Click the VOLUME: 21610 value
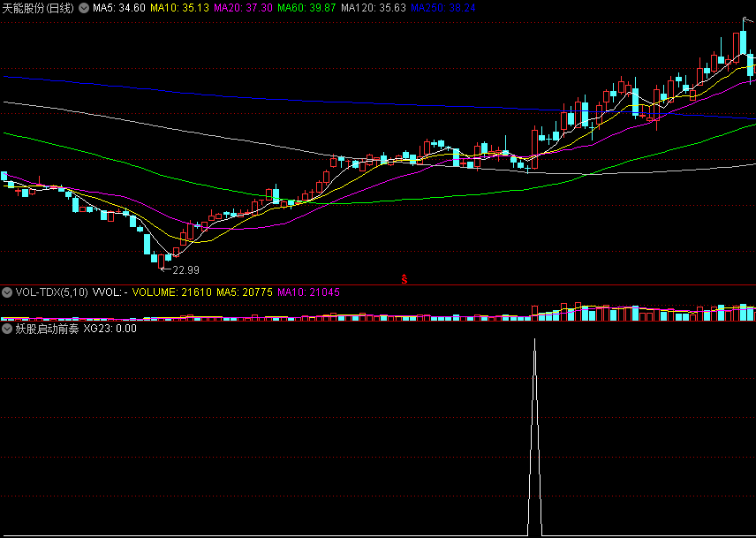This screenshot has height=538, width=756. tap(171, 292)
